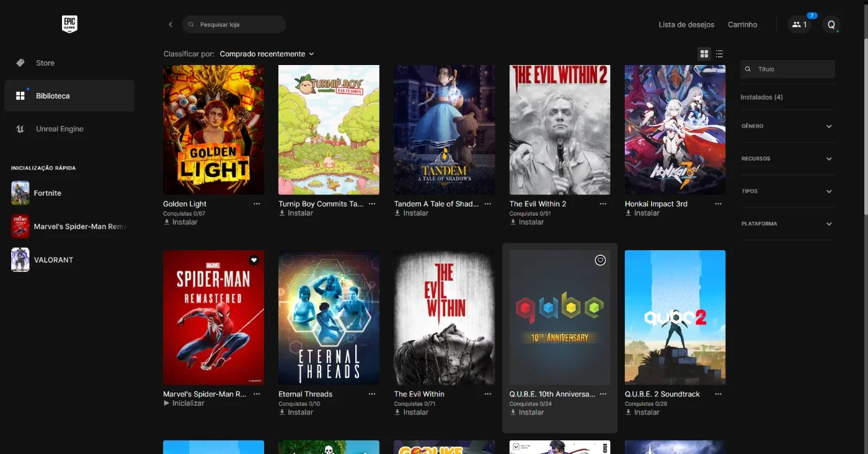This screenshot has height=454, width=868.
Task: Open more options for The Evil Within 2
Action: (x=603, y=204)
